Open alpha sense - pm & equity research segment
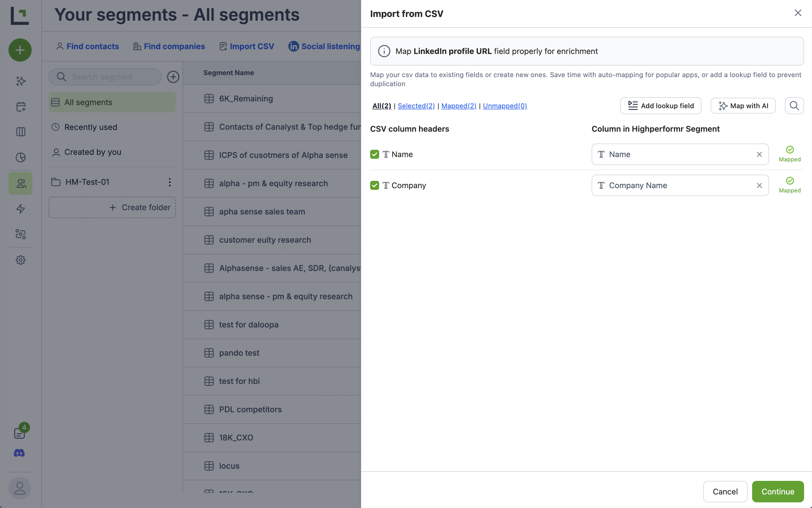 tap(286, 297)
